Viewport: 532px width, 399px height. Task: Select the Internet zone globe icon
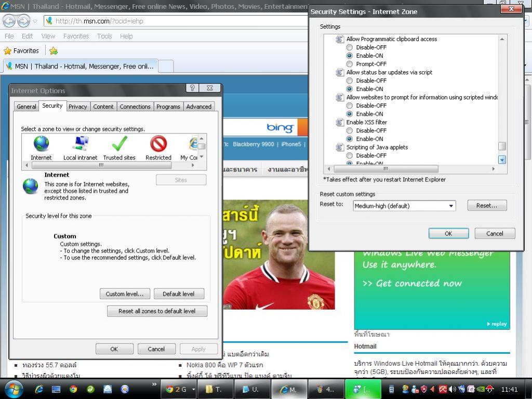tap(41, 144)
